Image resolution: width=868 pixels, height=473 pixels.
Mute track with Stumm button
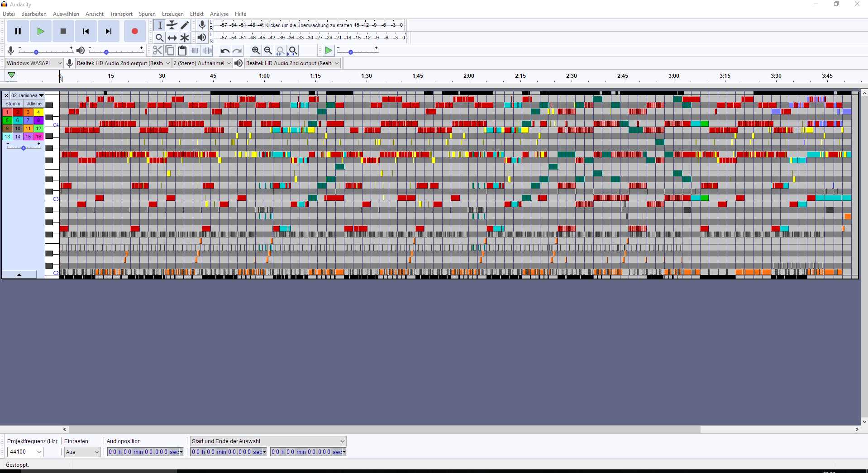click(x=13, y=104)
